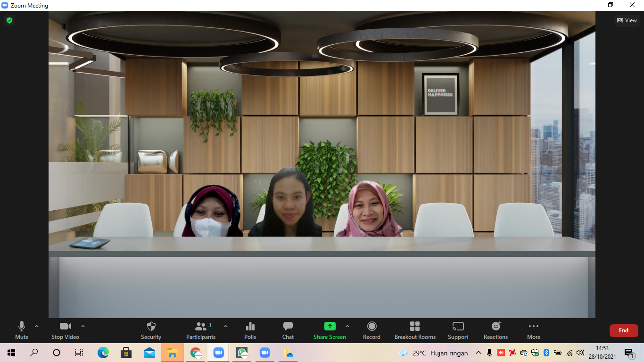The image size is (644, 362).
Task: Open Breakout Rooms
Action: [x=415, y=330]
